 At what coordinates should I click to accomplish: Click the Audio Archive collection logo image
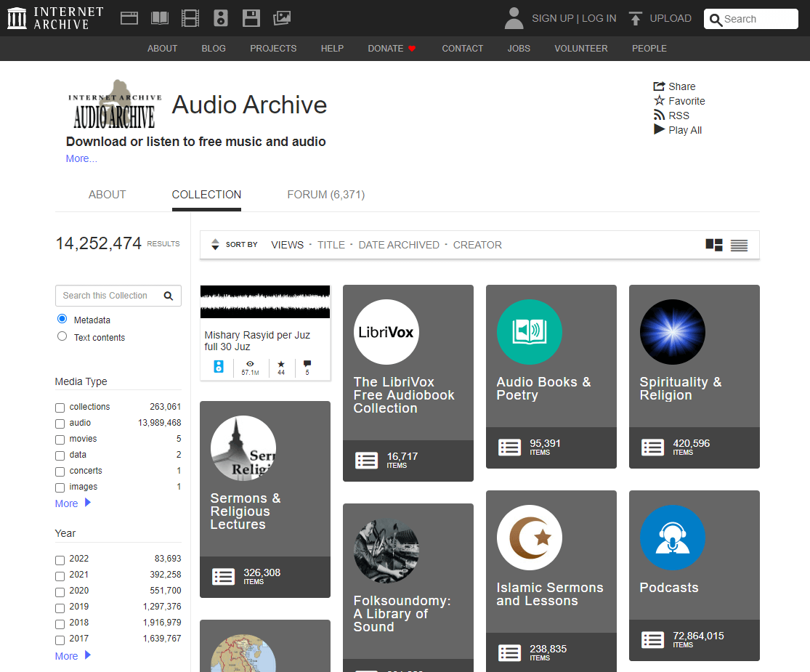[115, 105]
